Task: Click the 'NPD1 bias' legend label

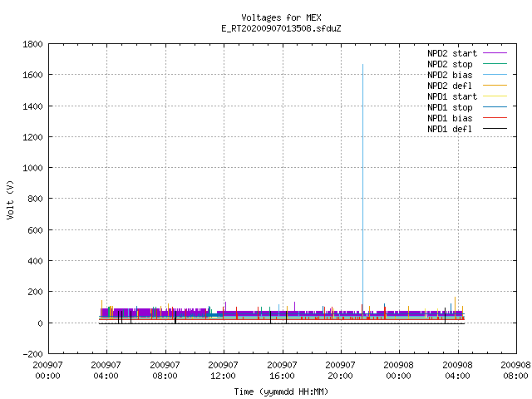Action: (450, 118)
